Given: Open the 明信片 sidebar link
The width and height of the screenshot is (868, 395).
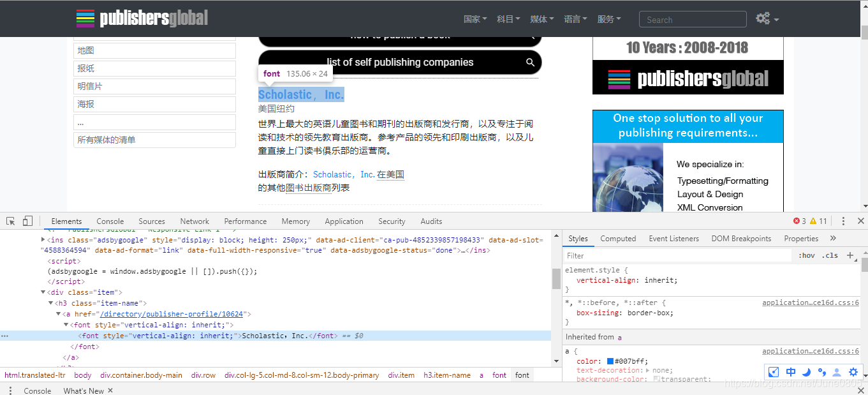Looking at the screenshot, I should click(154, 86).
